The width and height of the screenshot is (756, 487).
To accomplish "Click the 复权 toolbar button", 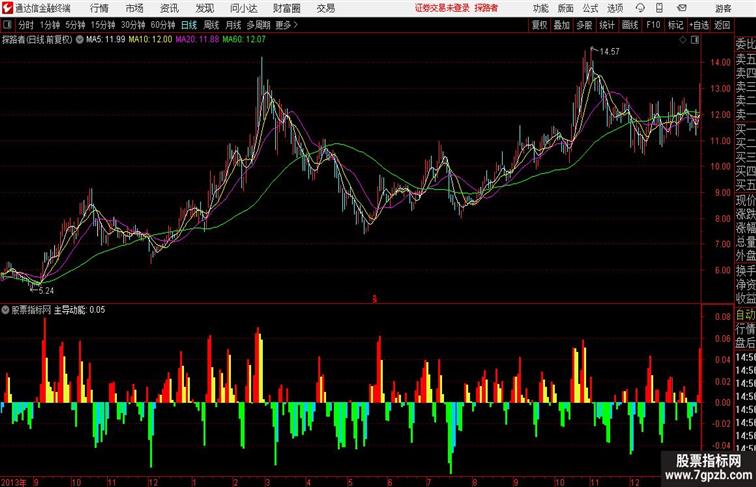I will [x=539, y=25].
